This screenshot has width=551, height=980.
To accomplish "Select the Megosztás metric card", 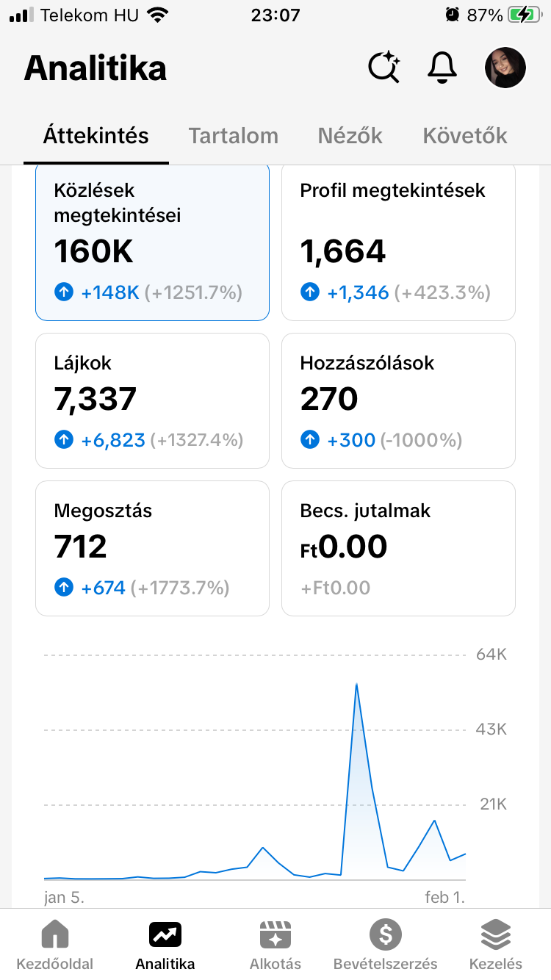I will pyautogui.click(x=152, y=548).
